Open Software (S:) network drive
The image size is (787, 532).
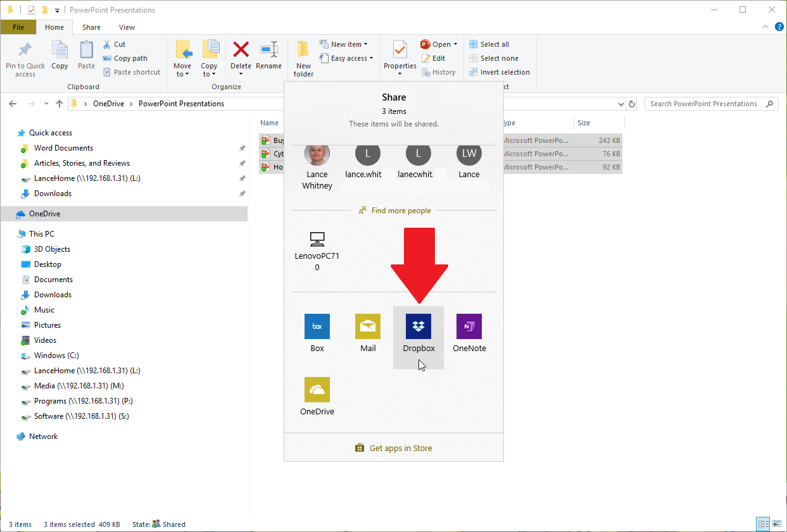point(82,416)
